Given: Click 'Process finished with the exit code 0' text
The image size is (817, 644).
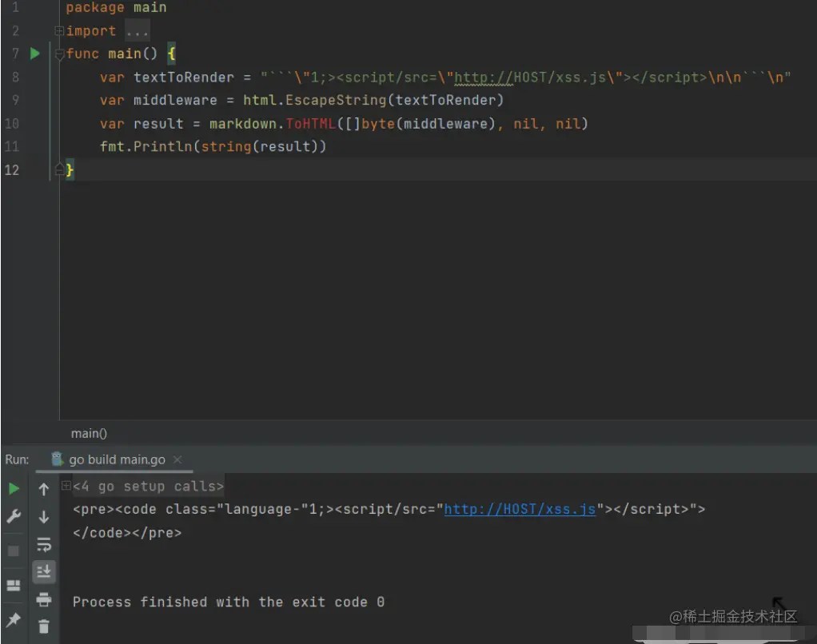Looking at the screenshot, I should pyautogui.click(x=229, y=602).
